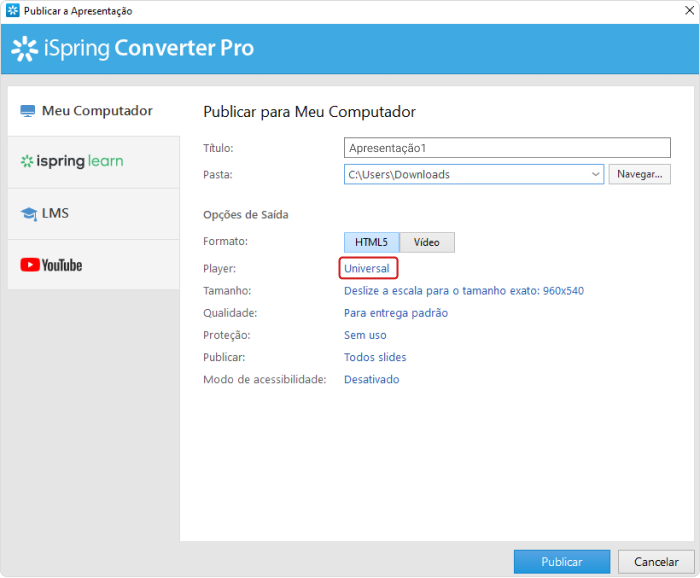Select the HTML5 output format

(371, 242)
